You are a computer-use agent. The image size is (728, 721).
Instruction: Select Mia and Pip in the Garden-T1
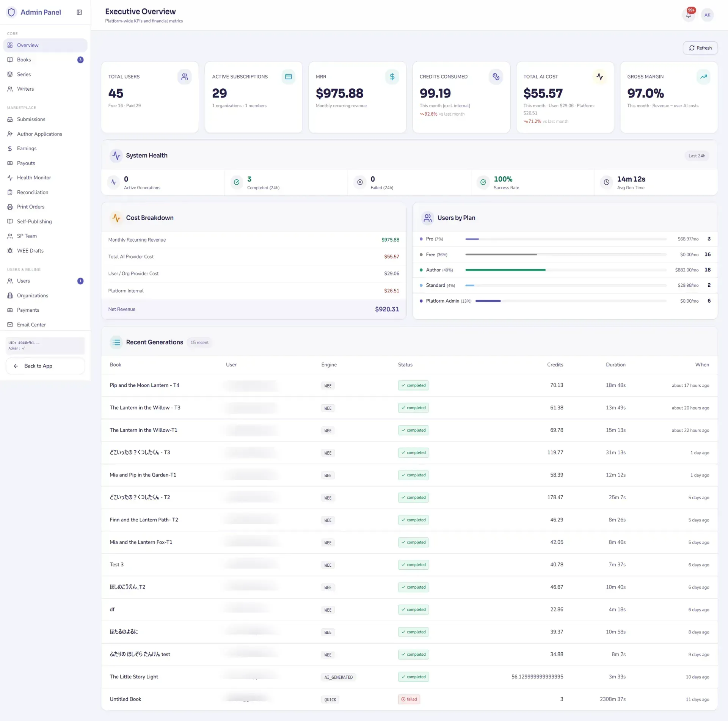[143, 475]
